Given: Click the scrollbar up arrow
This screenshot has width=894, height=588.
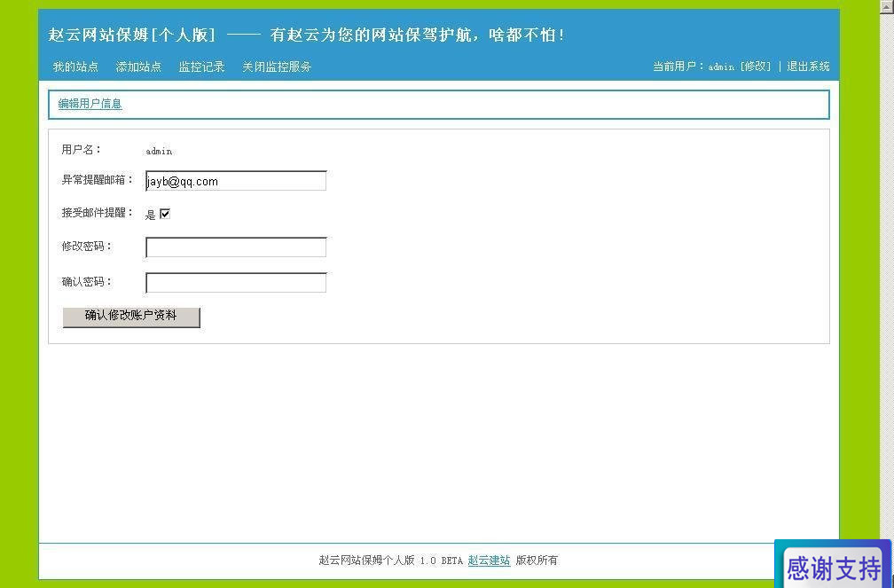Looking at the screenshot, I should click(x=887, y=5).
